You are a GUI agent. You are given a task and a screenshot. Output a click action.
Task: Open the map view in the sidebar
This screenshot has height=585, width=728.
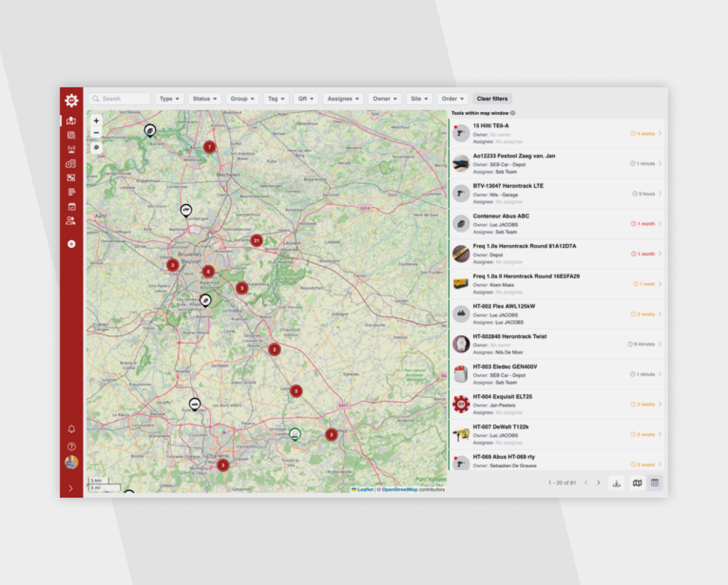pyautogui.click(x=71, y=121)
